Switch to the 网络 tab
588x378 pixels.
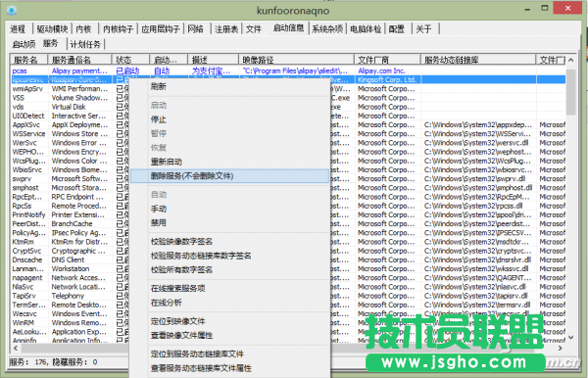[195, 29]
